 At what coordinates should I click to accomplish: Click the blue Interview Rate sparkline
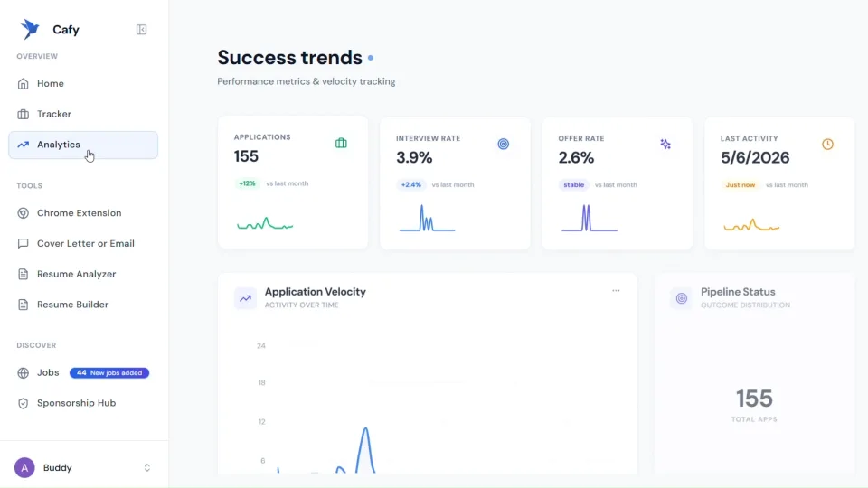(x=428, y=218)
